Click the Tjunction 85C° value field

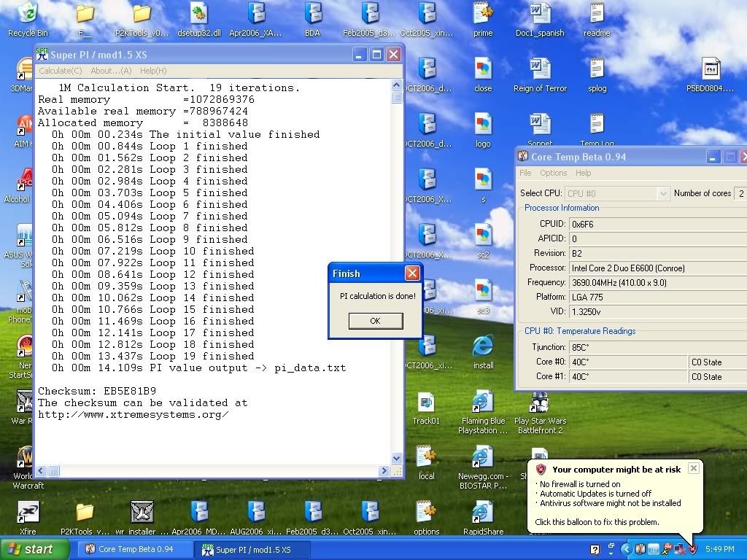(658, 348)
